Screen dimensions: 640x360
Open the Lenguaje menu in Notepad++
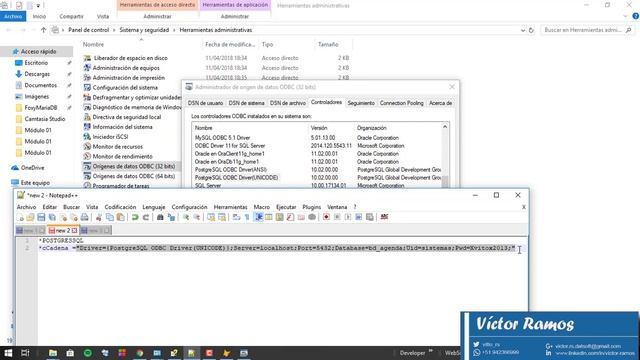tap(154, 207)
